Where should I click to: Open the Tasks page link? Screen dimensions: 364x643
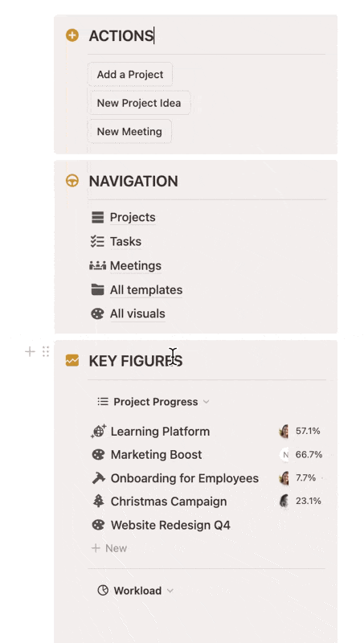click(x=125, y=241)
